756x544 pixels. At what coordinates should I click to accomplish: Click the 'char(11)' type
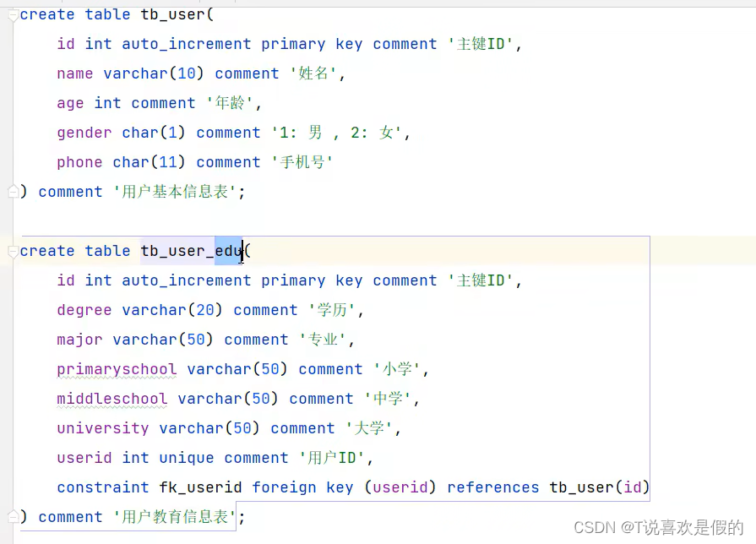point(149,162)
